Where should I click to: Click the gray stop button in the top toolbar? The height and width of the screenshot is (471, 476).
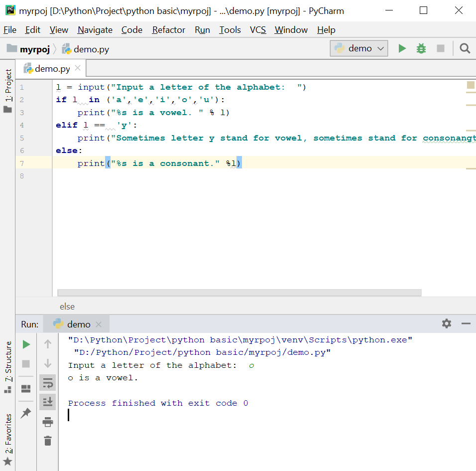[441, 48]
